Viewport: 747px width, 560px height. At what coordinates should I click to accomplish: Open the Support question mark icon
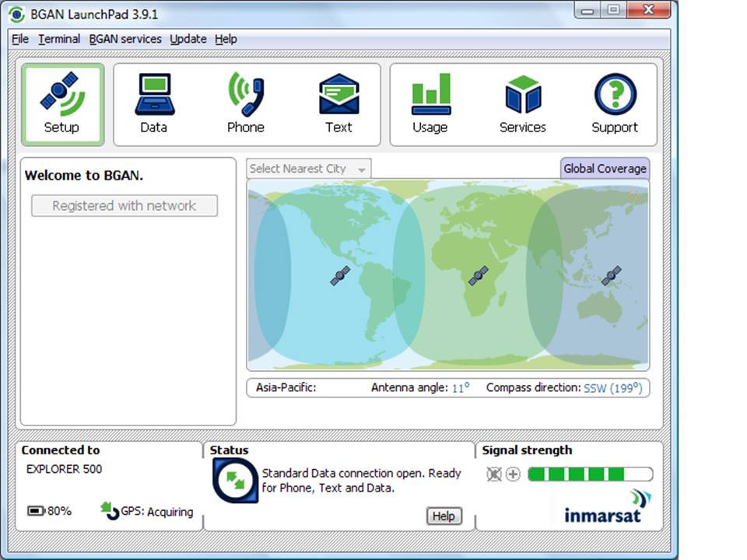(615, 94)
